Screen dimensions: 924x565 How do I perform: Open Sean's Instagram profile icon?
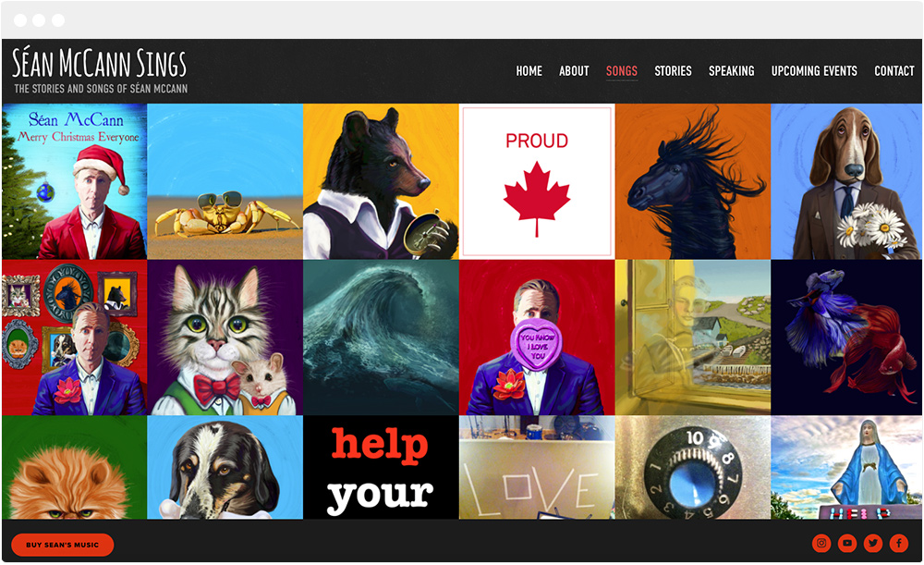pos(821,543)
